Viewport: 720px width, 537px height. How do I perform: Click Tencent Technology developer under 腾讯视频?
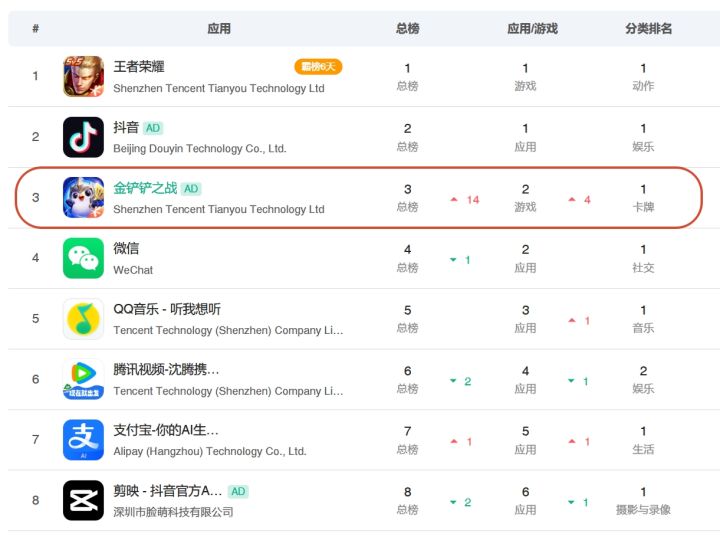pyautogui.click(x=228, y=391)
